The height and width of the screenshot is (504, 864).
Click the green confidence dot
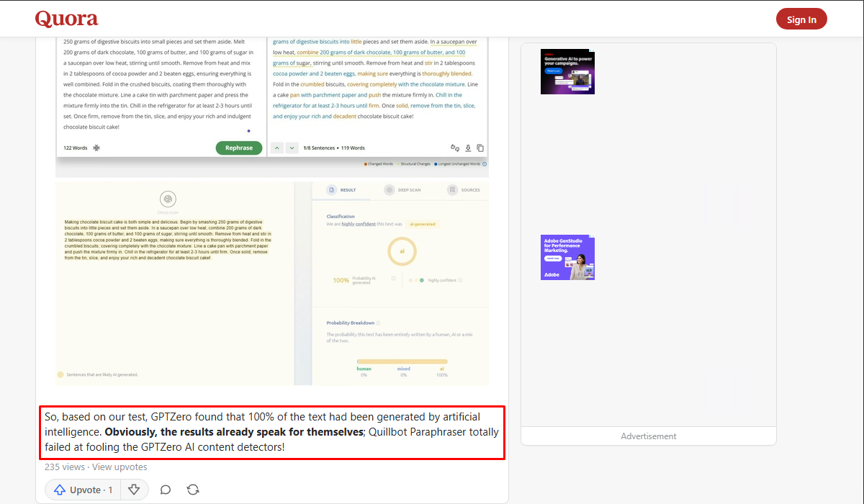point(422,280)
